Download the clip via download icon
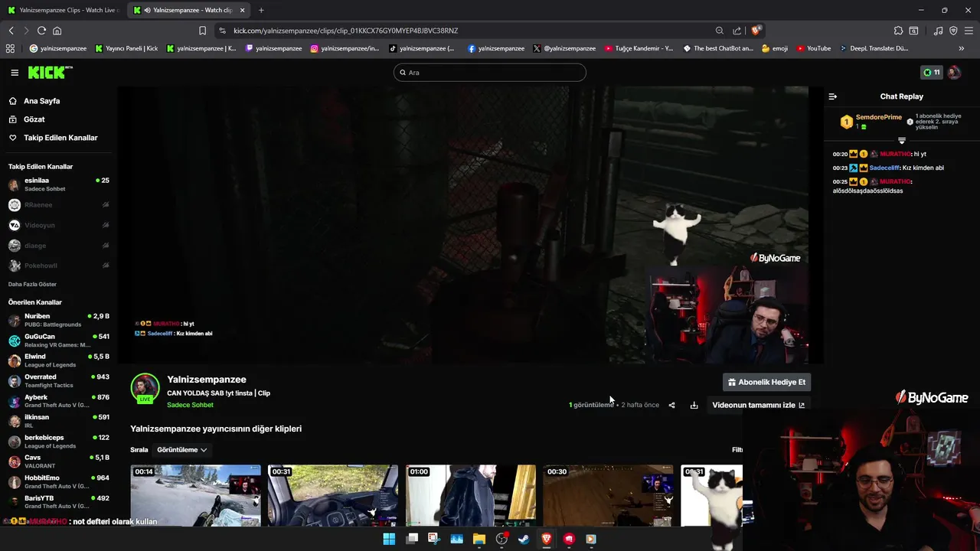 click(694, 405)
